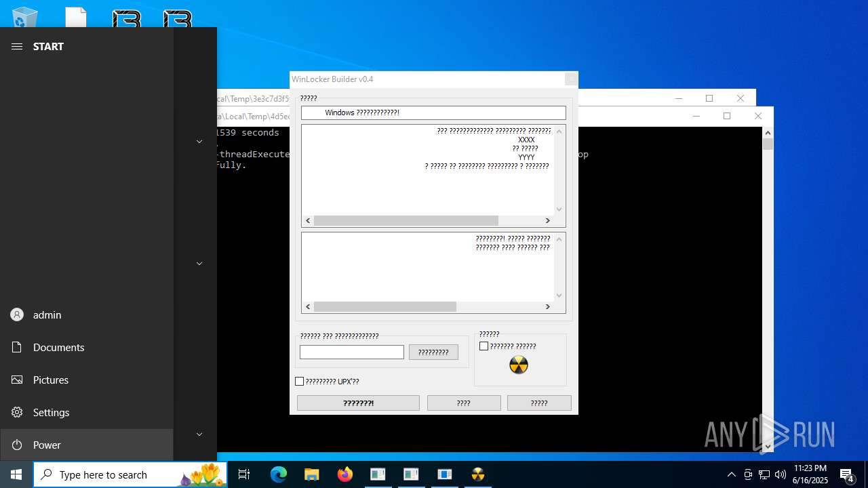This screenshot has width=868, height=488.
Task: Click the first text area's scroll-right arrow
Action: [x=548, y=221]
